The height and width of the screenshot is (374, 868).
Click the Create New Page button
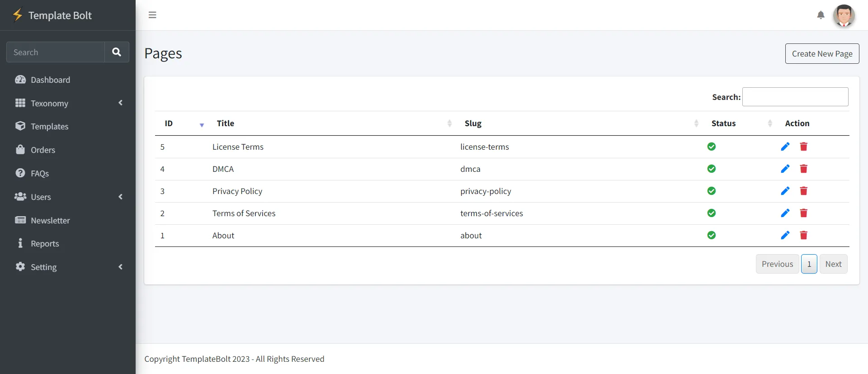coord(822,54)
